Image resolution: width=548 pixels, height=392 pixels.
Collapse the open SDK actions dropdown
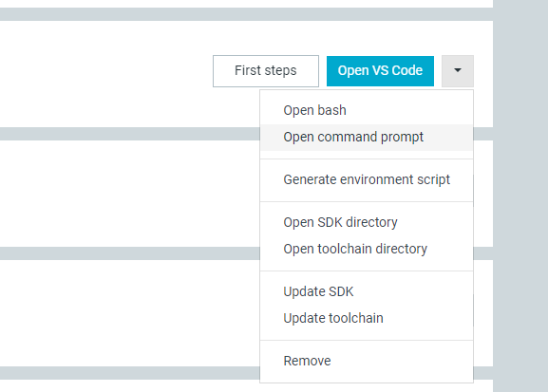pos(458,71)
